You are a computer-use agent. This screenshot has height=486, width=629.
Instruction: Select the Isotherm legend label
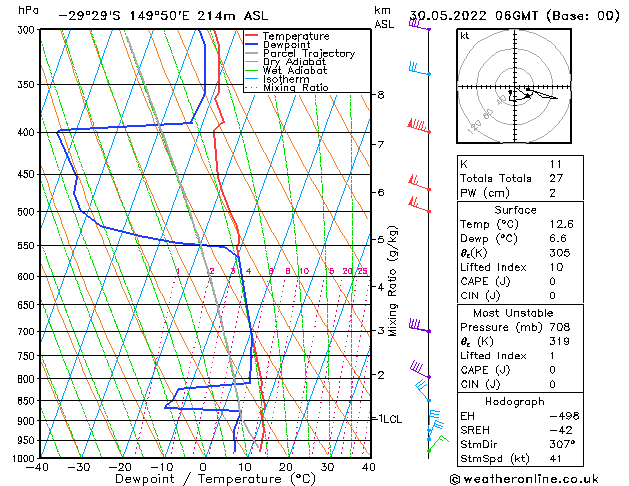tap(286, 79)
